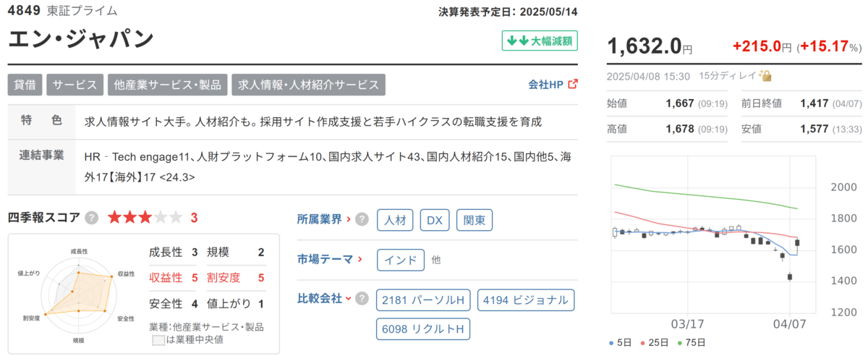Click the 始値 value 1,667
This screenshot has height=356, width=868.
[680, 103]
